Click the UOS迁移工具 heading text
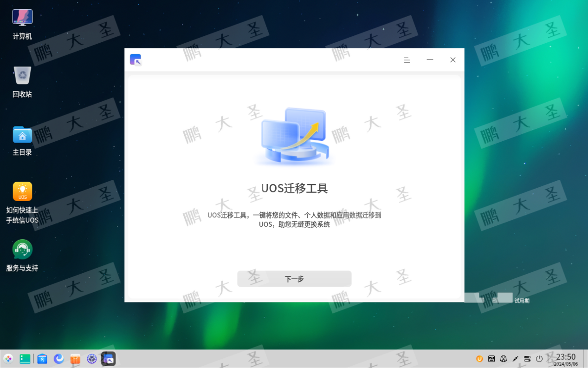 pos(294,188)
